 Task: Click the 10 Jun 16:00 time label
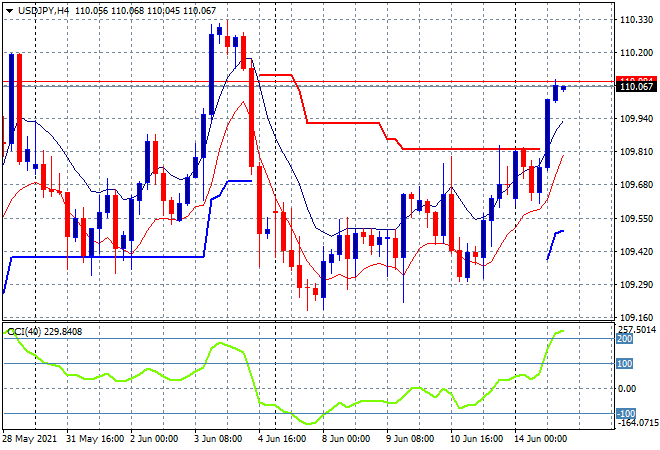click(x=476, y=439)
